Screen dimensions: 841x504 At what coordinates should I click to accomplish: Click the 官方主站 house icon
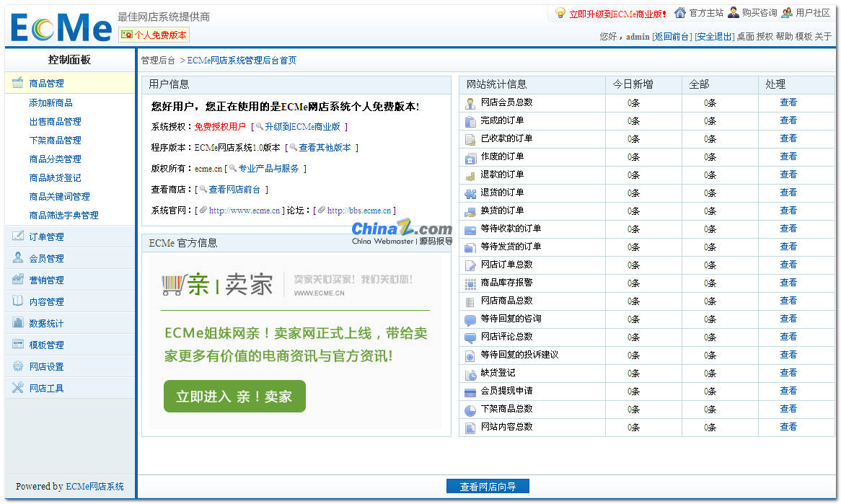pos(680,12)
